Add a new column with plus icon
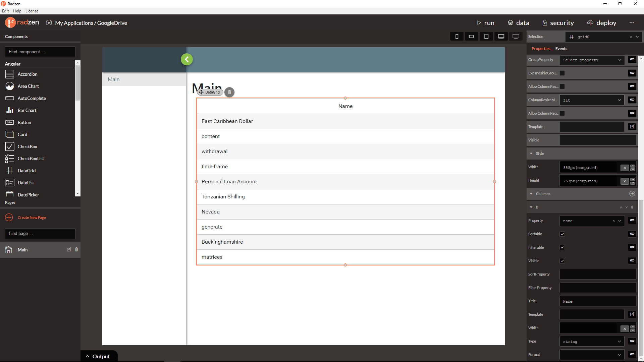Screen dimensions: 644x362 632,194
